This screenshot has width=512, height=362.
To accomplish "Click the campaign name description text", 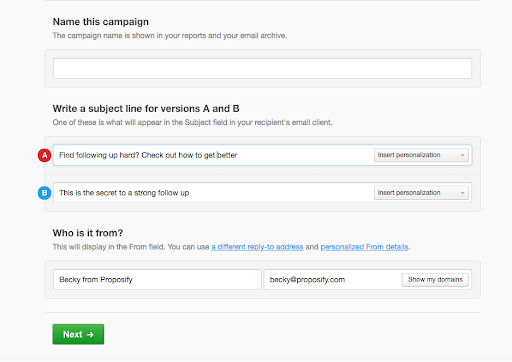I will pos(170,36).
